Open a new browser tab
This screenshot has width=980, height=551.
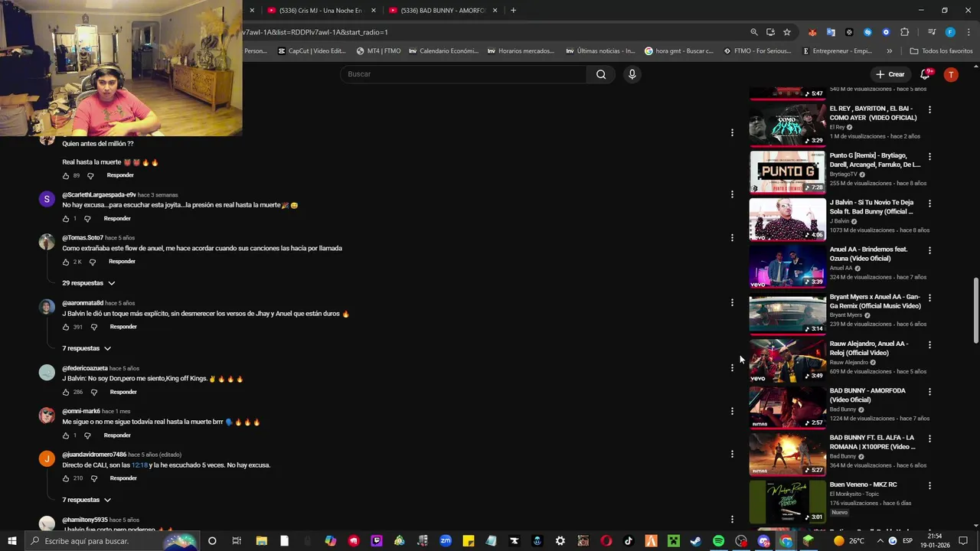(513, 11)
